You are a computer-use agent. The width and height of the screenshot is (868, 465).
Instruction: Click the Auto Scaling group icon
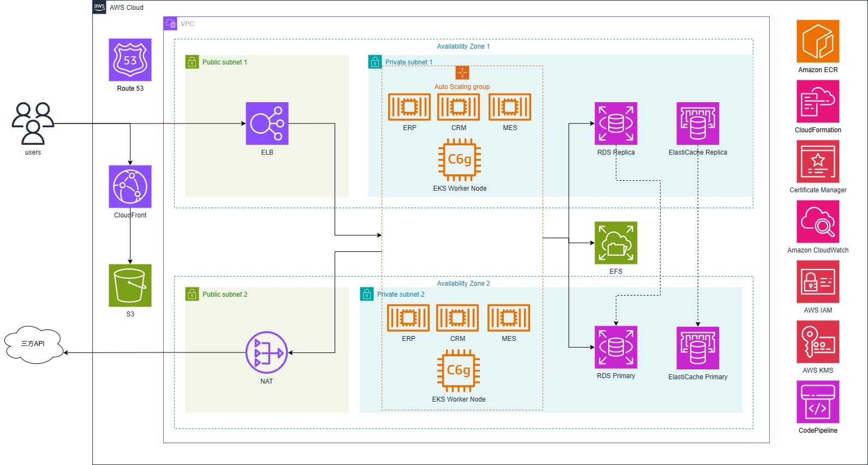(x=462, y=73)
